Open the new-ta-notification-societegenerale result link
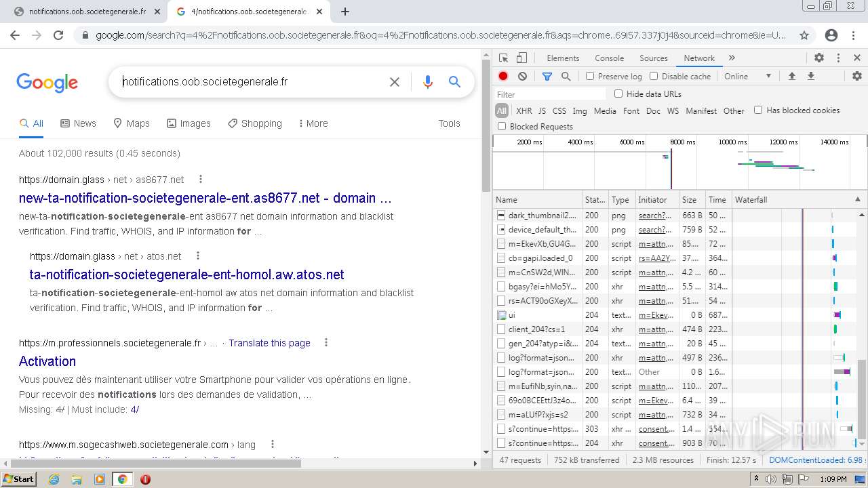This screenshot has width=868, height=488. point(205,198)
